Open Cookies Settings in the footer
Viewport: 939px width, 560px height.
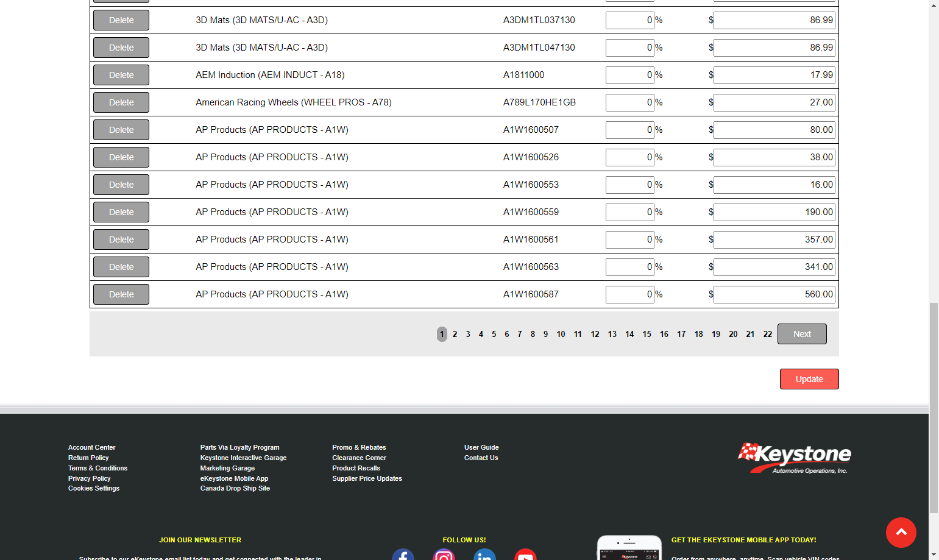(94, 488)
